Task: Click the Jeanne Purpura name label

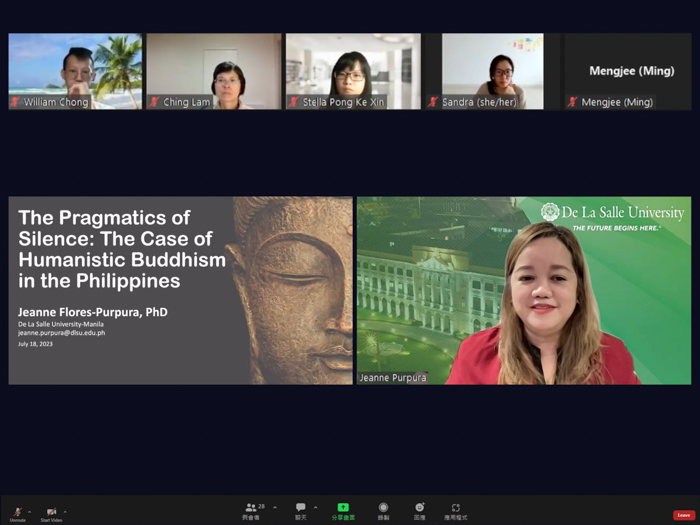Action: click(393, 378)
